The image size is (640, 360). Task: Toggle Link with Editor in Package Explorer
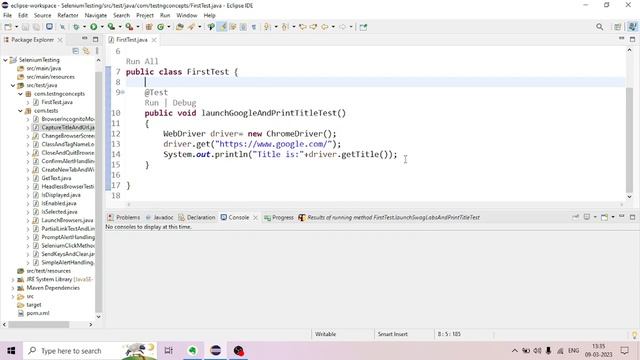click(x=86, y=51)
